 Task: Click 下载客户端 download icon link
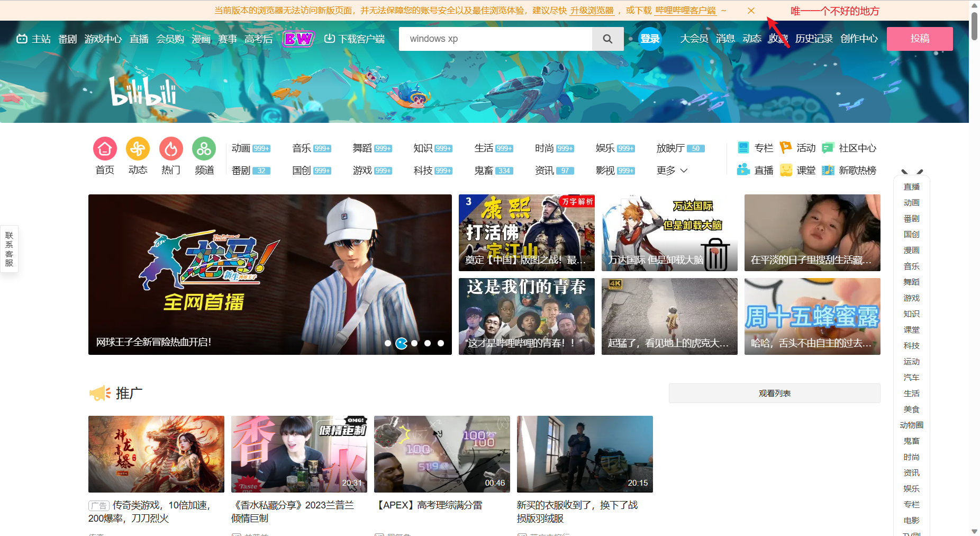point(355,39)
